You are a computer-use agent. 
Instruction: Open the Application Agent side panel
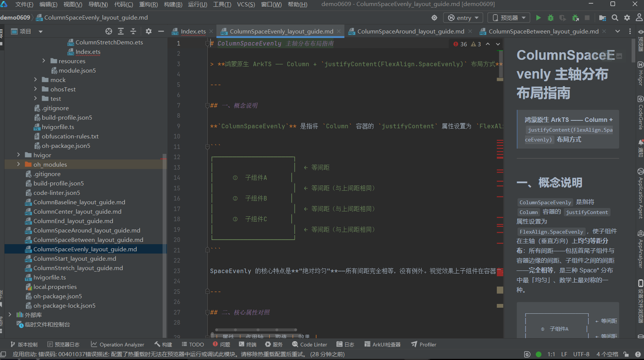click(640, 193)
